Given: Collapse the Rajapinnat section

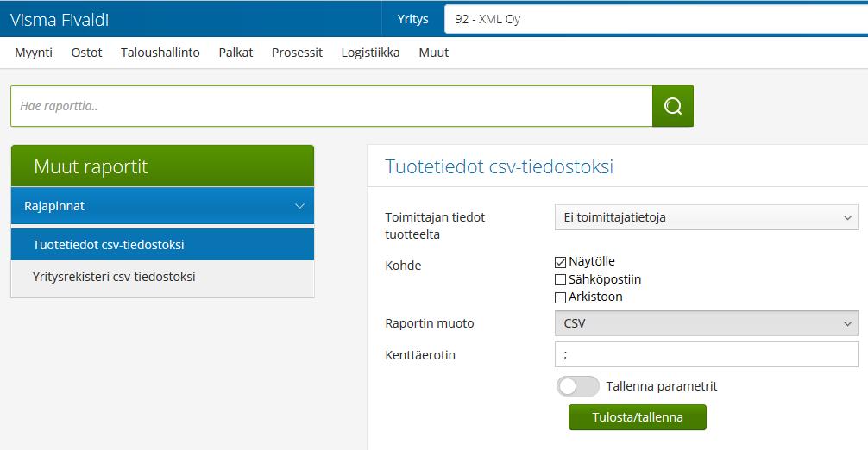Looking at the screenshot, I should tap(162, 206).
